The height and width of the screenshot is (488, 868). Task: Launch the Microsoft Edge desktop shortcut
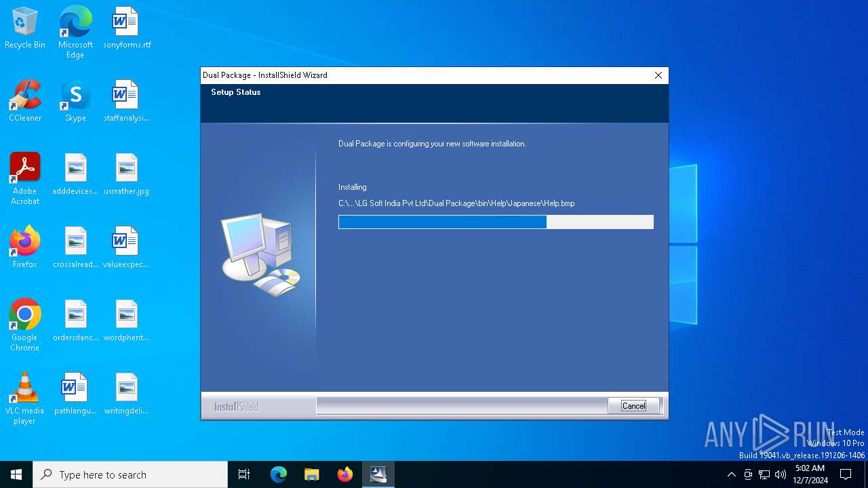(x=75, y=33)
